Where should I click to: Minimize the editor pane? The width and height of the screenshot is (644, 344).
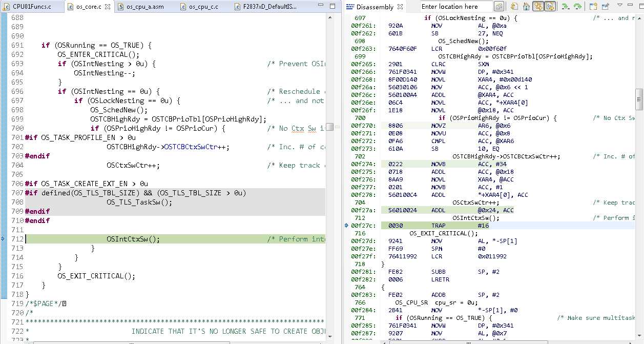(320, 6)
